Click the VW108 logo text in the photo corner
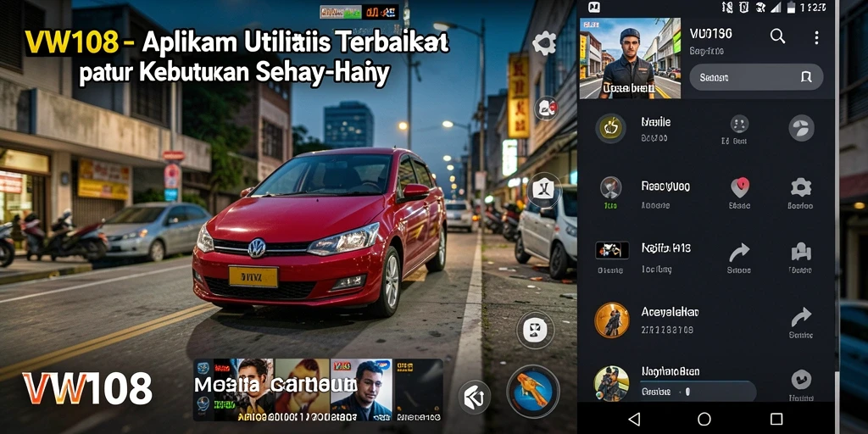Viewport: 868px width, 434px height. click(87, 388)
